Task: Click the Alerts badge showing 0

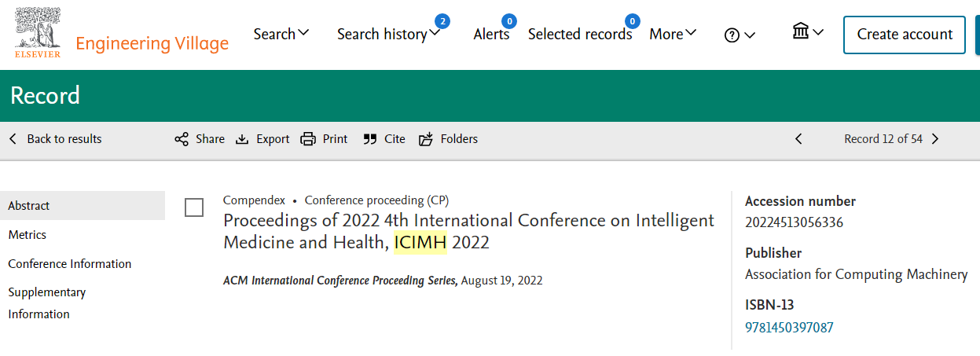Action: click(x=509, y=21)
